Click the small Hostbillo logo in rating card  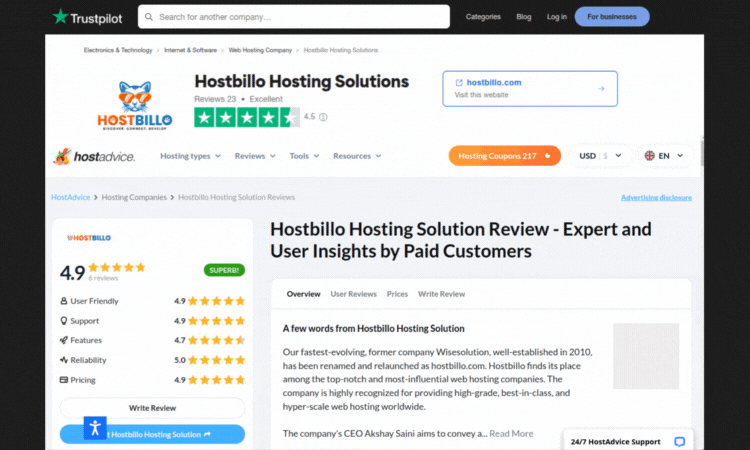[89, 238]
